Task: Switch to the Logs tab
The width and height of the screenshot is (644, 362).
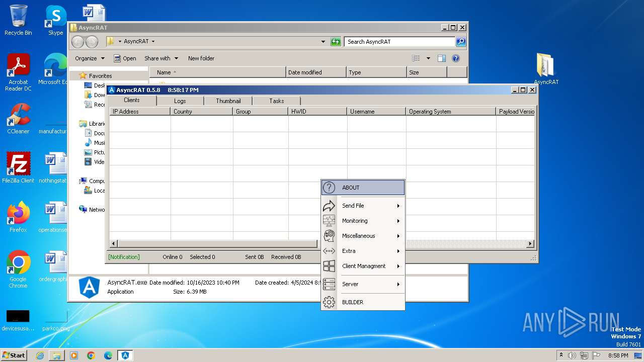Action: [x=180, y=101]
